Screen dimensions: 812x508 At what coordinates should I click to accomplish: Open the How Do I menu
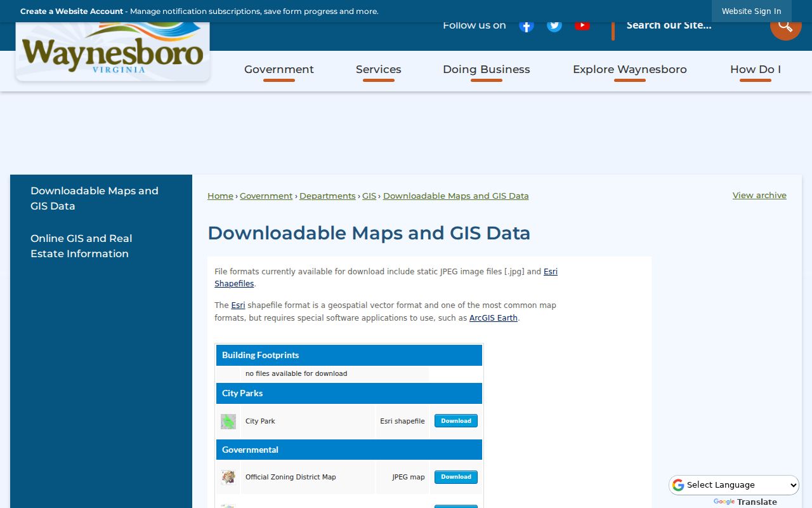tap(756, 70)
